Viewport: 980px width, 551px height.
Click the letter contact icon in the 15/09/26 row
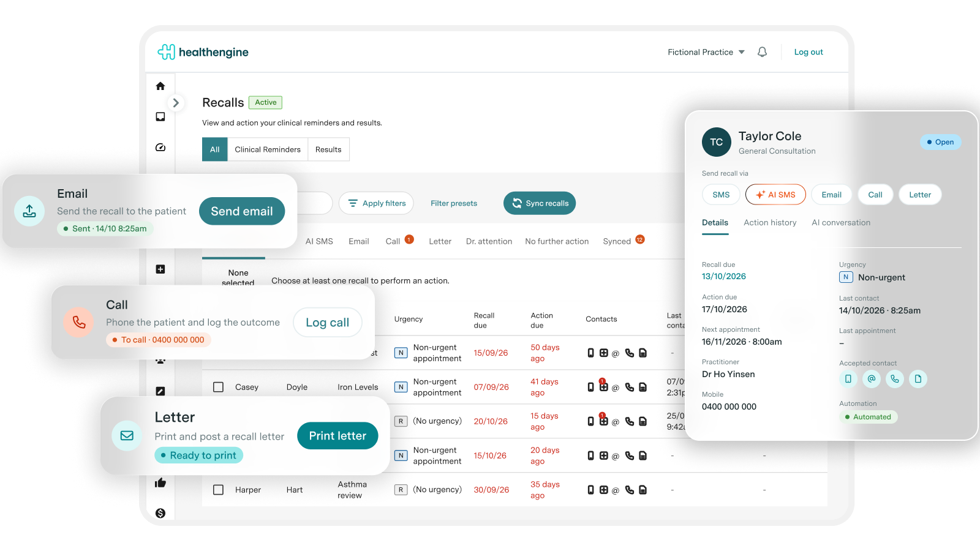(643, 353)
